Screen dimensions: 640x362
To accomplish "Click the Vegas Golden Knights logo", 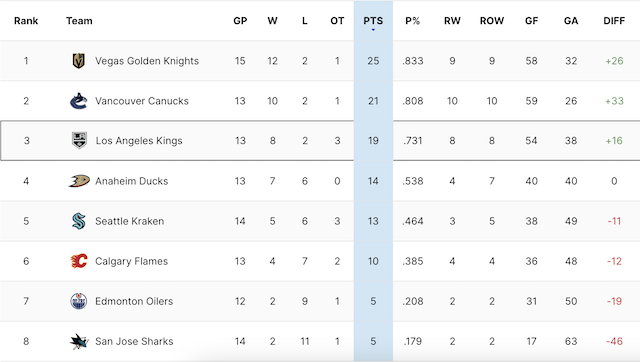I will pyautogui.click(x=79, y=61).
